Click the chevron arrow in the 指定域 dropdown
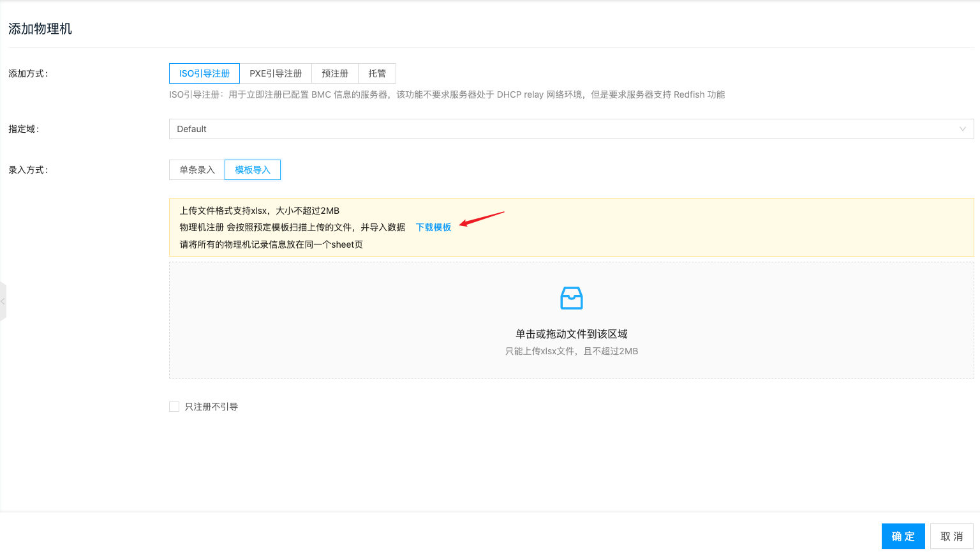The height and width of the screenshot is (556, 980). (962, 129)
